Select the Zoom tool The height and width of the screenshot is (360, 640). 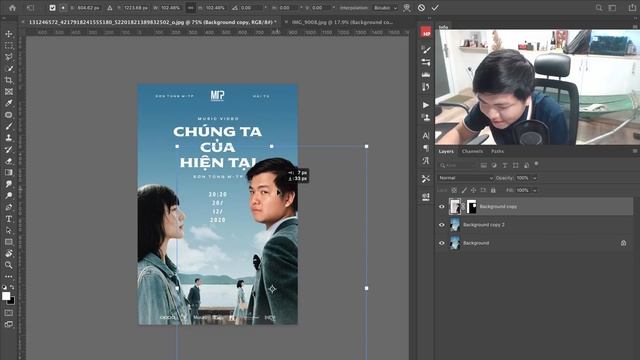9,265
